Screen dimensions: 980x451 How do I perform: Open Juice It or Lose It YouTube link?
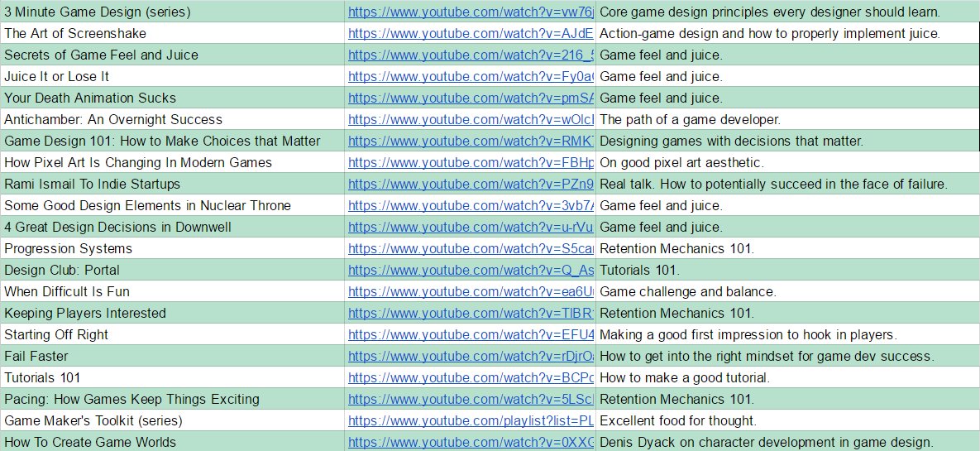[471, 76]
